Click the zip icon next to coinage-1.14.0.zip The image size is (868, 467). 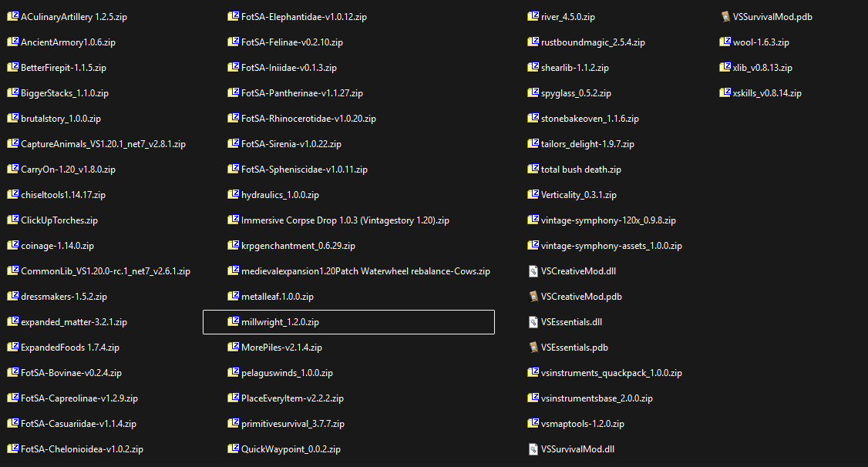pyautogui.click(x=13, y=246)
